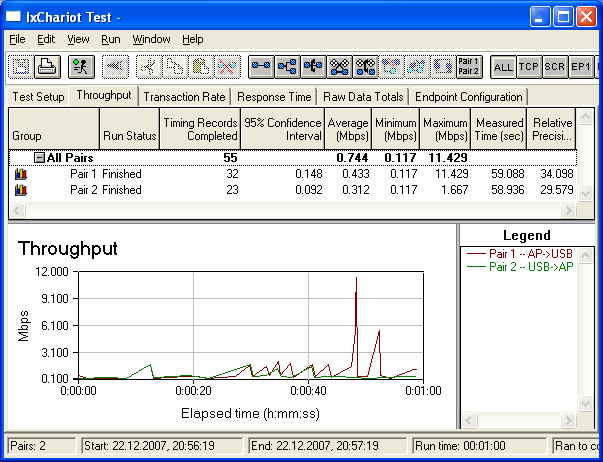603x462 pixels.
Task: Switch to the Transaction Rate tab
Action: click(184, 97)
